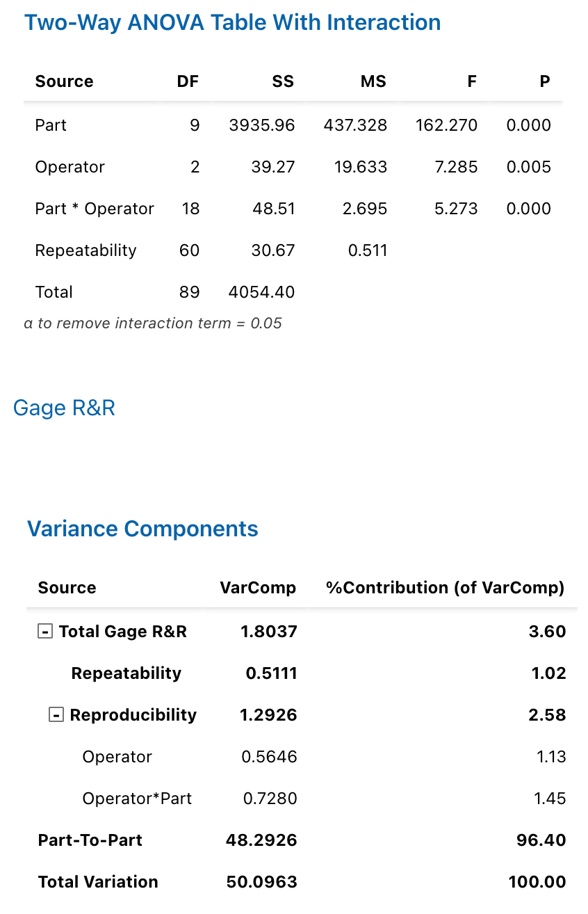Click the alpha to remove interaction term note
Viewport: 588px width, 914px height.
pyautogui.click(x=153, y=323)
